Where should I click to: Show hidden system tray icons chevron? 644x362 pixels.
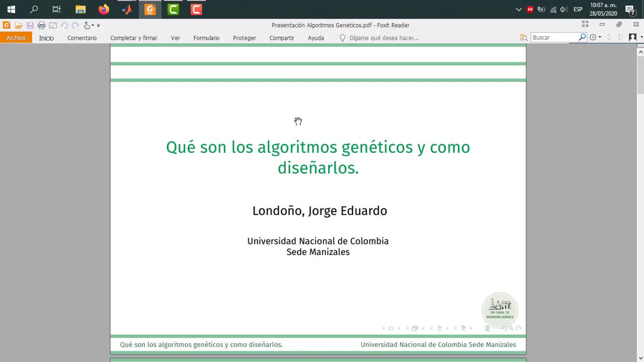pyautogui.click(x=519, y=9)
